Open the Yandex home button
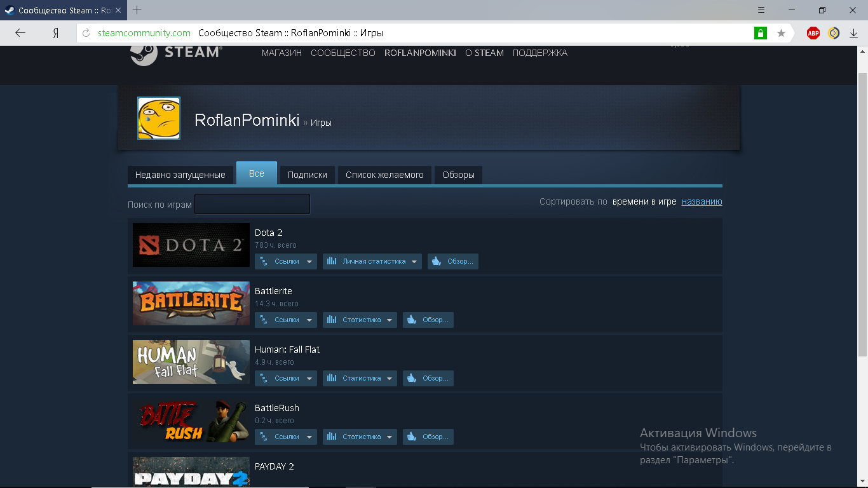The height and width of the screenshot is (488, 868). click(56, 33)
